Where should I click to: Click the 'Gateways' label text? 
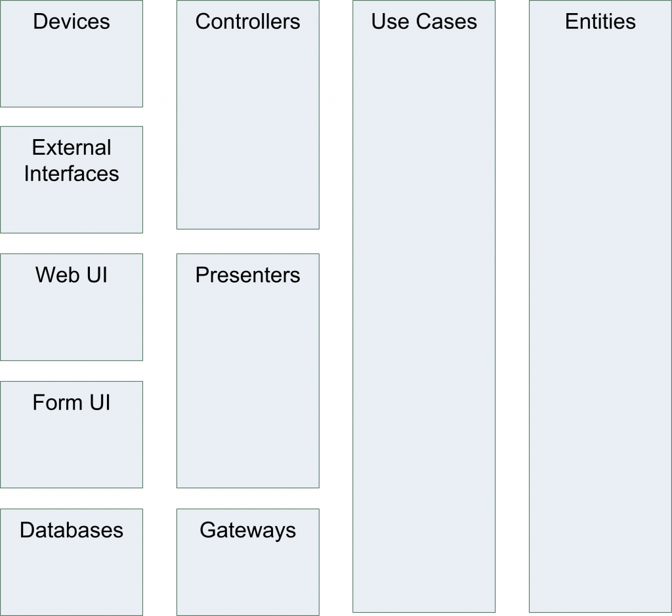click(247, 530)
